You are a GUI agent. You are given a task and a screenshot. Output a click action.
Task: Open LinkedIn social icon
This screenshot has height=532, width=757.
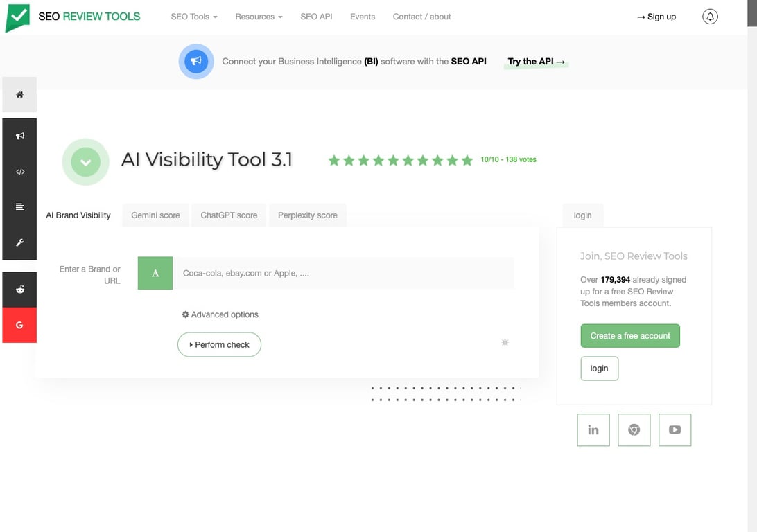pos(593,429)
